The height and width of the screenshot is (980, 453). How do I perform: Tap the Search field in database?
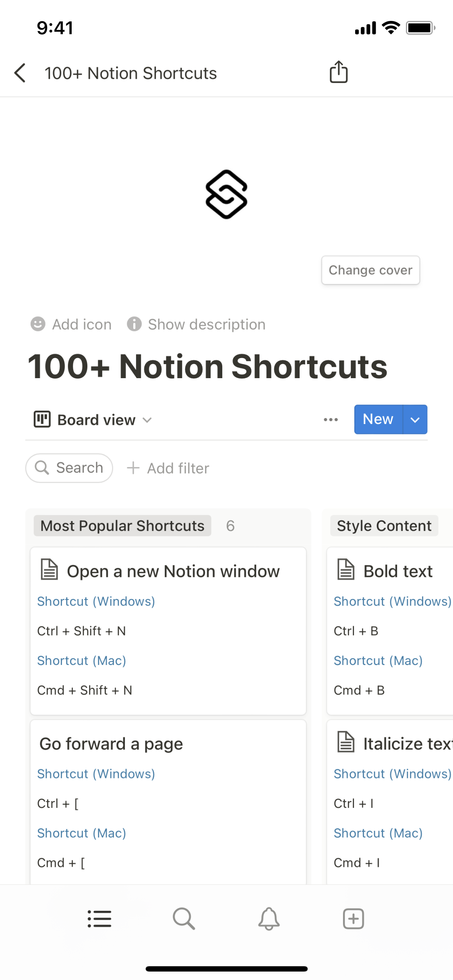coord(69,468)
